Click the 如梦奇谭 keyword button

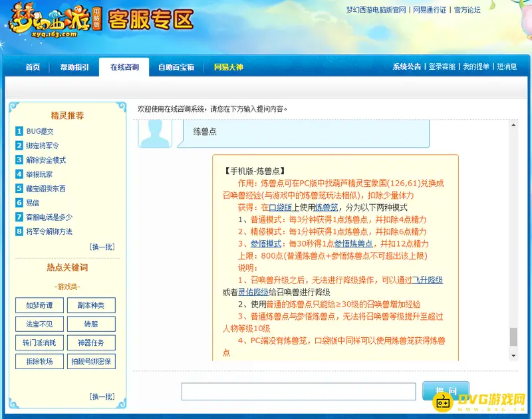pyautogui.click(x=39, y=305)
